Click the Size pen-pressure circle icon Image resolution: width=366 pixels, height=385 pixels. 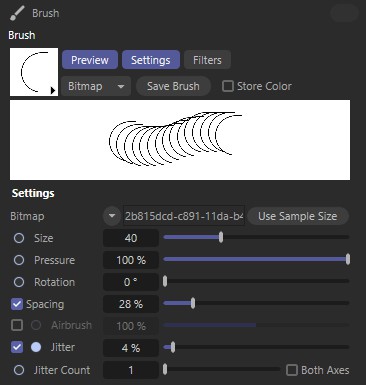coord(19,238)
